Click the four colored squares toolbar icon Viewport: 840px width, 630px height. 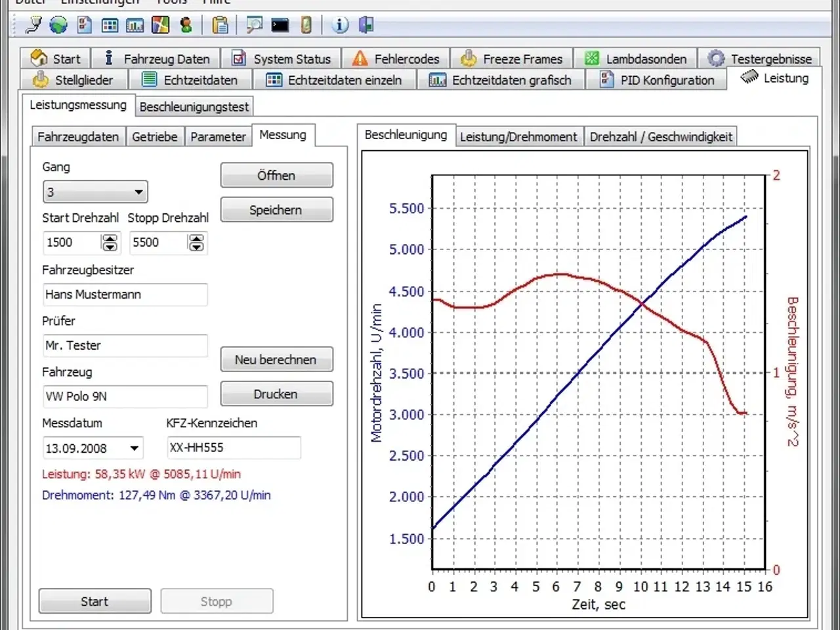tap(160, 26)
